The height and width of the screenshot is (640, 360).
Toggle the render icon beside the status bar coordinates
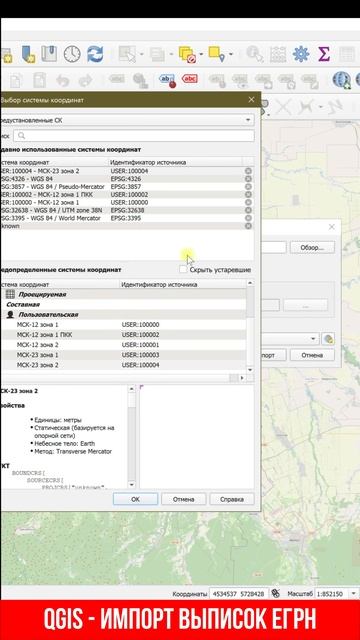pyautogui.click(x=276, y=593)
